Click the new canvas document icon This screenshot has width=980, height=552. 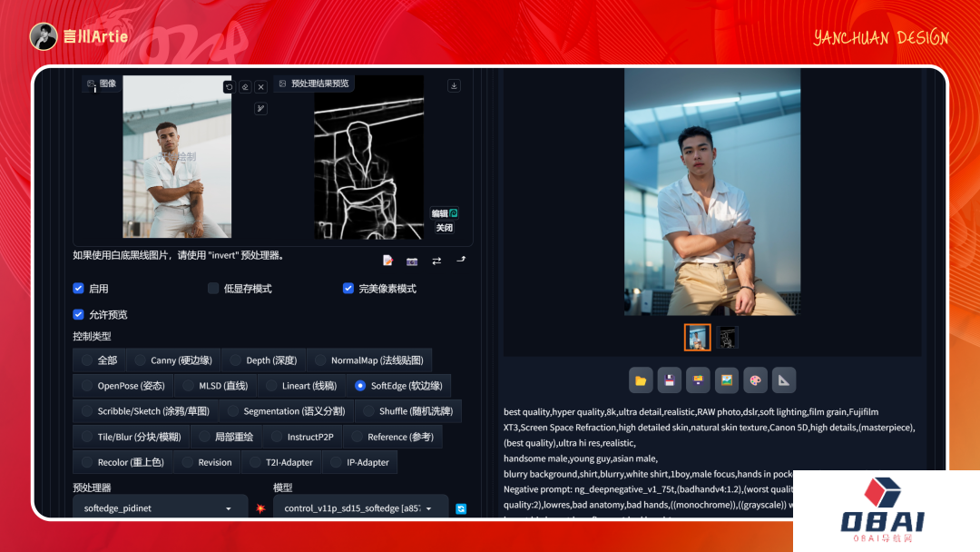click(x=388, y=261)
